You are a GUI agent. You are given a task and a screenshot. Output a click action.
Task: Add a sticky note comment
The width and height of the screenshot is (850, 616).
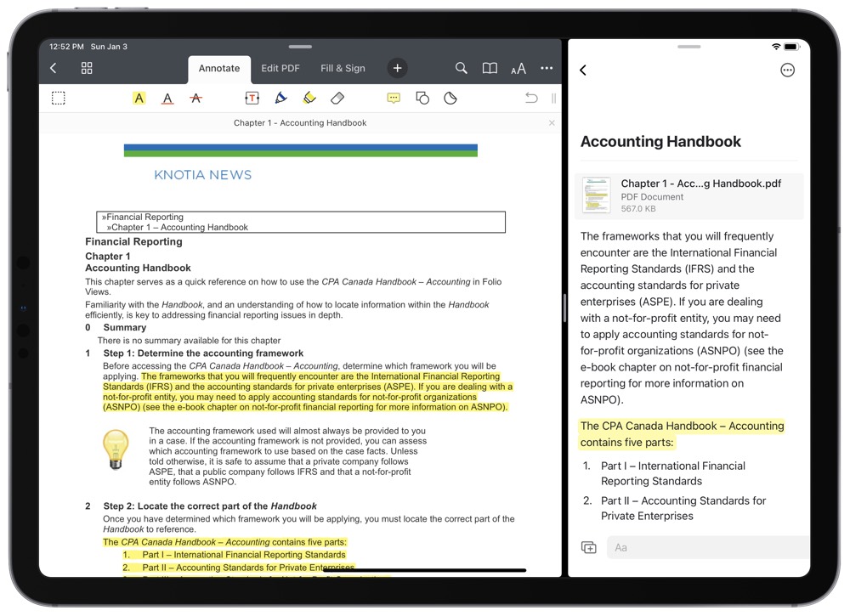pyautogui.click(x=394, y=98)
